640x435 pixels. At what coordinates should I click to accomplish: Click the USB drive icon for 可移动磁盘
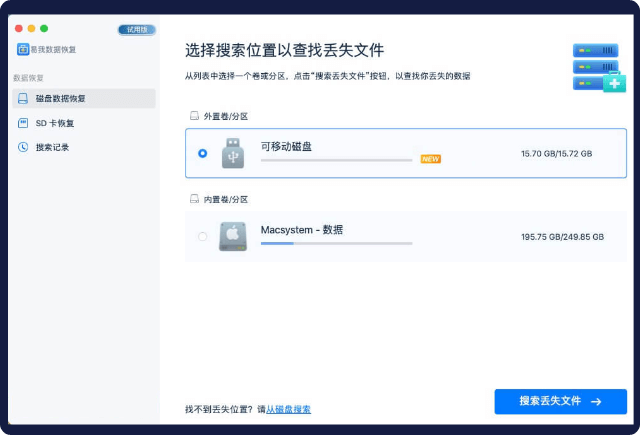233,153
